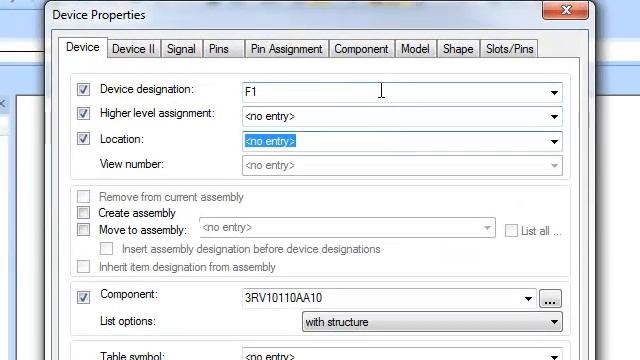
Task: Click the component browse ellipsis button
Action: coord(550,299)
